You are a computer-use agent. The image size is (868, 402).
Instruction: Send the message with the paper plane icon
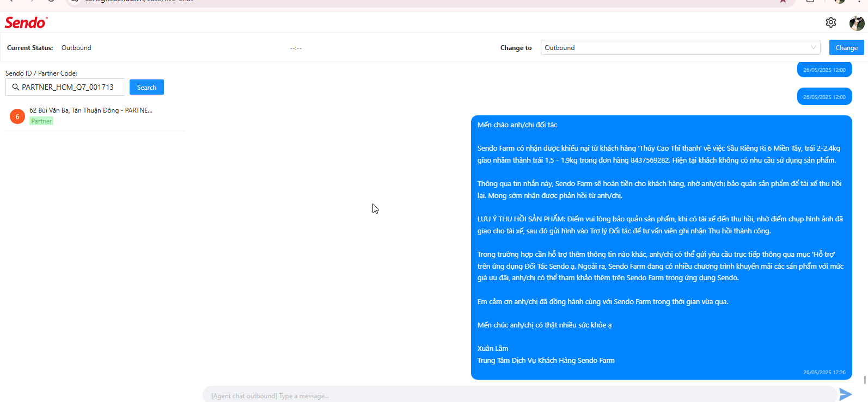tap(846, 394)
